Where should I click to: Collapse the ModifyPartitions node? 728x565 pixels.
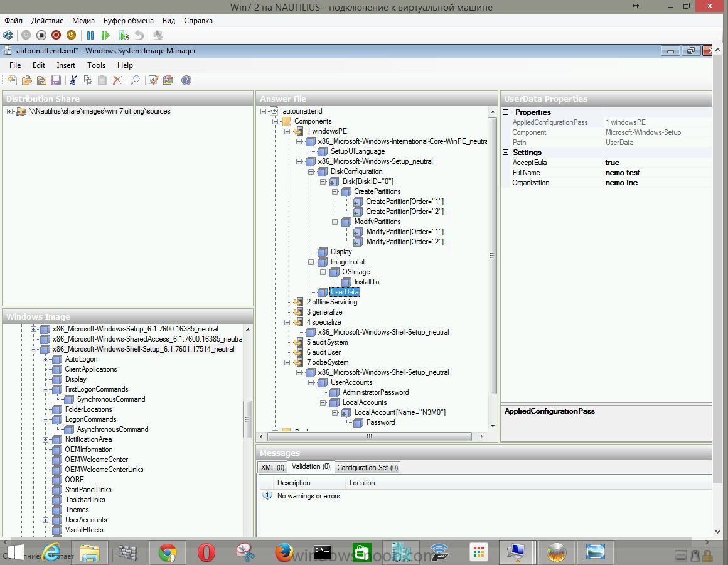pyautogui.click(x=335, y=222)
